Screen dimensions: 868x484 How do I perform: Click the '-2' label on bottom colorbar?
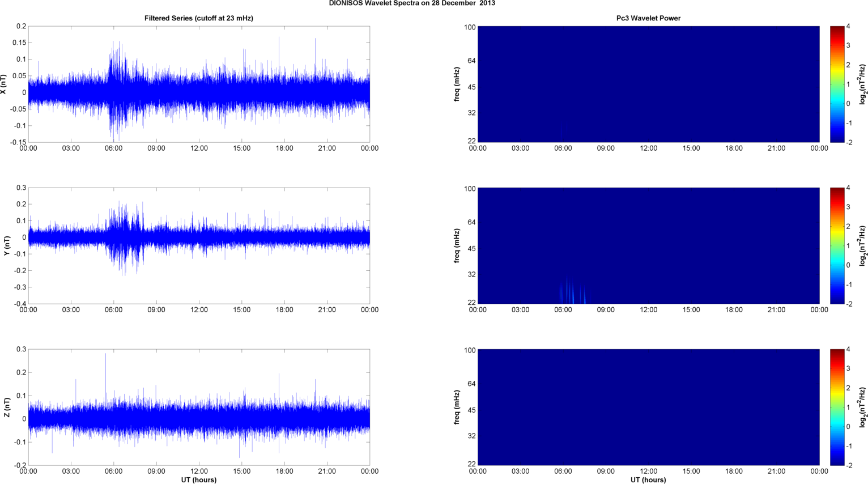coord(849,465)
